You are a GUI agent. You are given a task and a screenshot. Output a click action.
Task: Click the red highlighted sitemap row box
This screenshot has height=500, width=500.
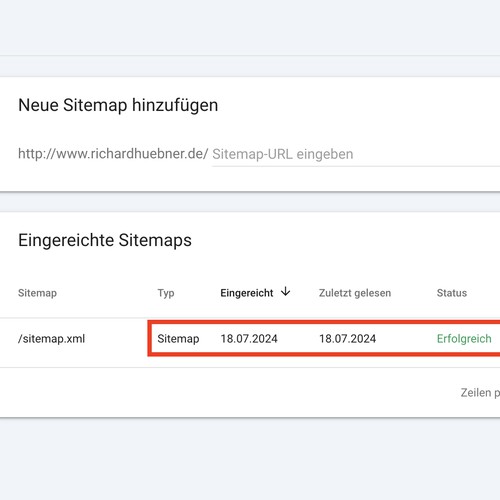[324, 338]
